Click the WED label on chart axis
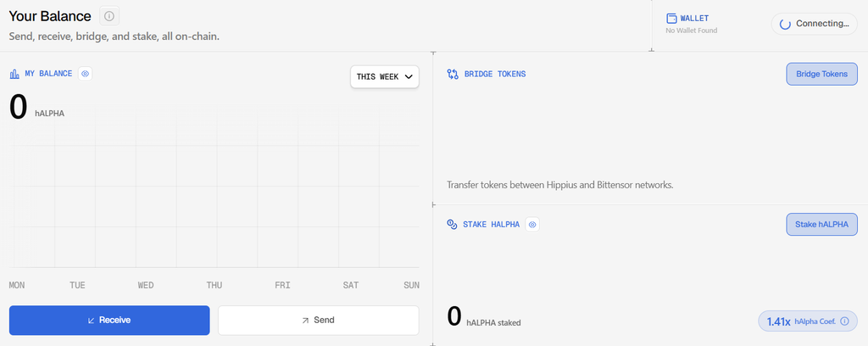 click(146, 286)
